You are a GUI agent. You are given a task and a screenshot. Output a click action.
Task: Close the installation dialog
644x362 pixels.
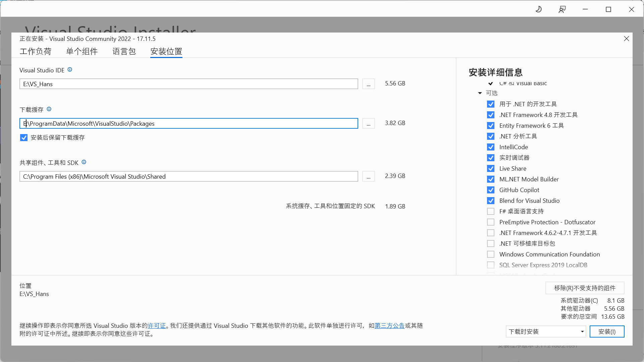point(626,39)
